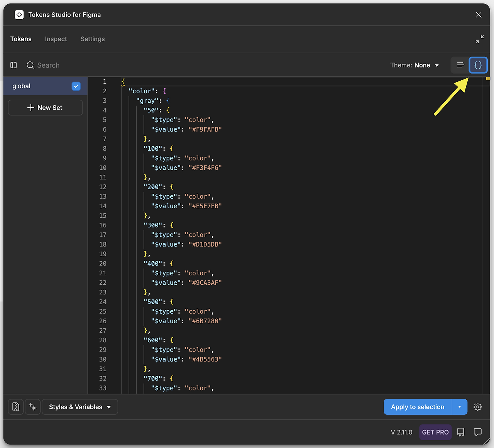
Task: Click the GET PRO button
Action: pyautogui.click(x=435, y=432)
